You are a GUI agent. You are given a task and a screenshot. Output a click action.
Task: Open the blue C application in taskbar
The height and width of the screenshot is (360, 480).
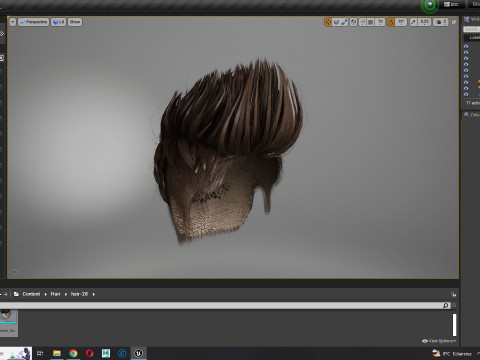click(122, 353)
